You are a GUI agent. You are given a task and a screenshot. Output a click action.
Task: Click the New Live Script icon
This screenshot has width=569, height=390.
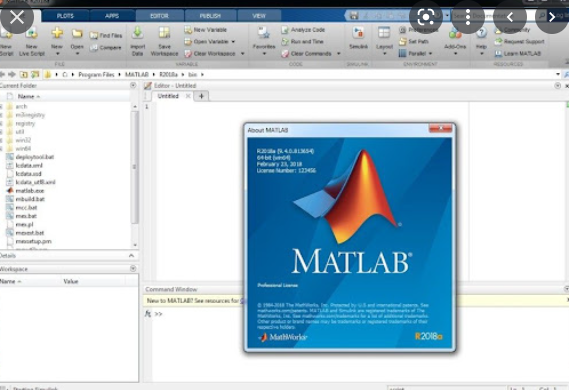click(32, 33)
